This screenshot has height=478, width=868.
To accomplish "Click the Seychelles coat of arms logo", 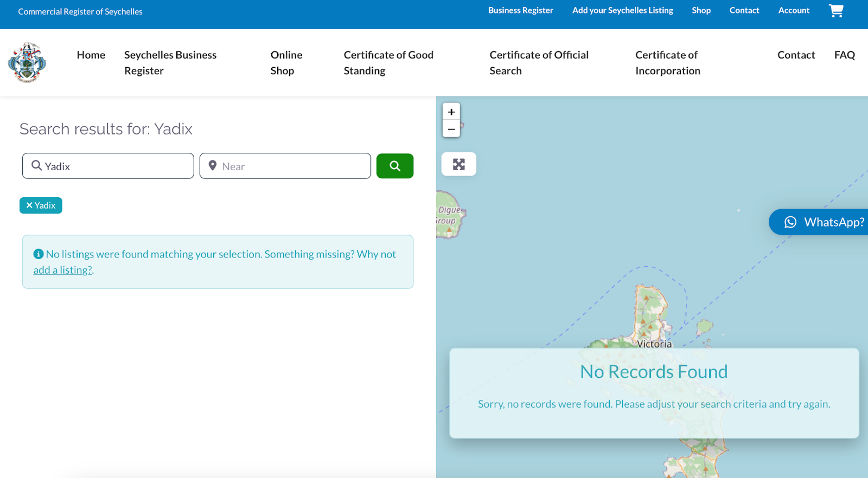I will pyautogui.click(x=27, y=62).
